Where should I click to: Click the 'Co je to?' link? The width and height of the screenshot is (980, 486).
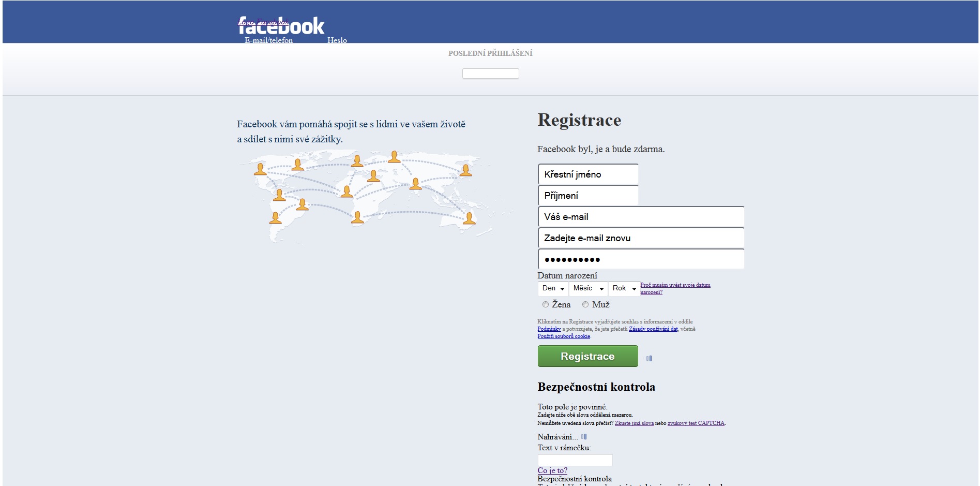[552, 470]
